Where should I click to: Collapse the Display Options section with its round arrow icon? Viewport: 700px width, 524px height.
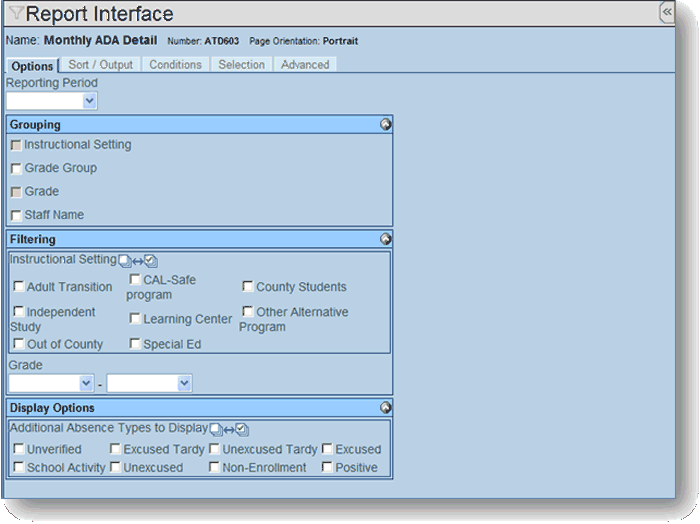point(386,408)
